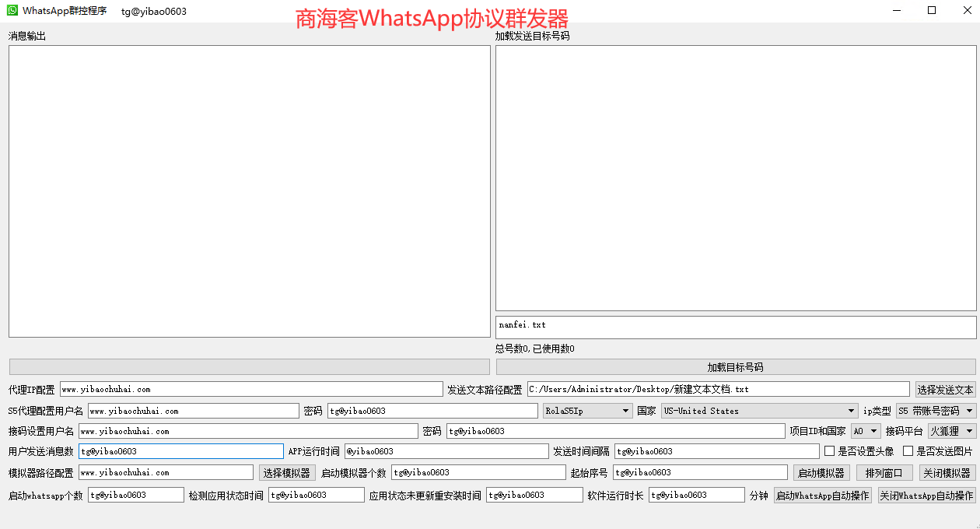Click 关闭WhatsApp自动操作 button
Screen dimensions: 980x529
point(926,496)
